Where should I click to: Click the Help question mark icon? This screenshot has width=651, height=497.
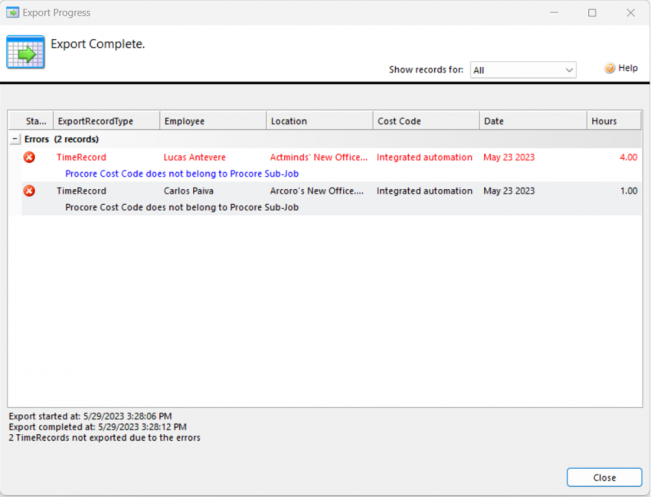point(609,68)
